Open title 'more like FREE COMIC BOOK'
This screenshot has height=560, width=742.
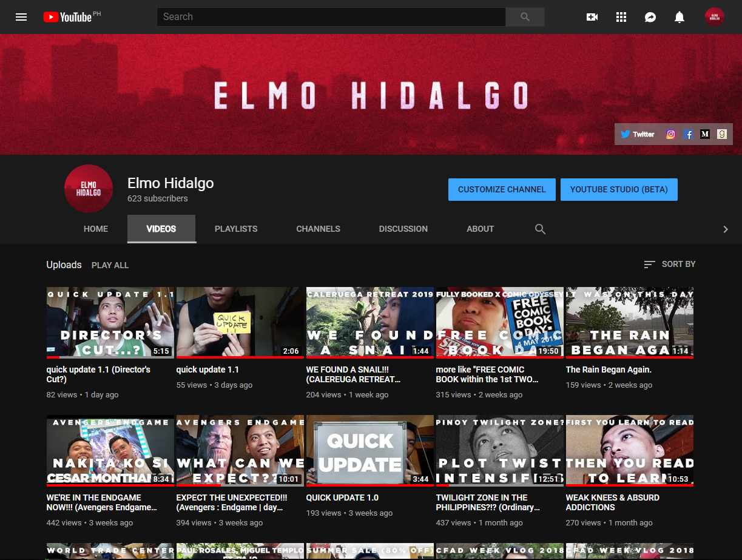click(487, 374)
